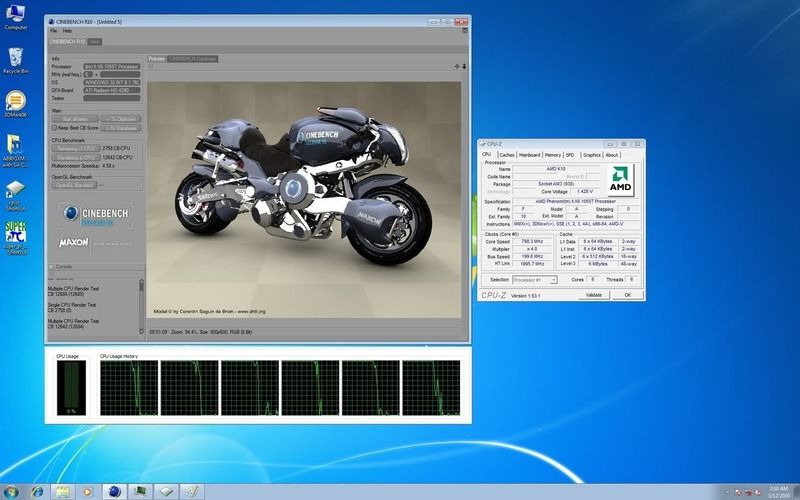800x500 pixels.
Task: Click the Tester input field
Action: [112, 98]
